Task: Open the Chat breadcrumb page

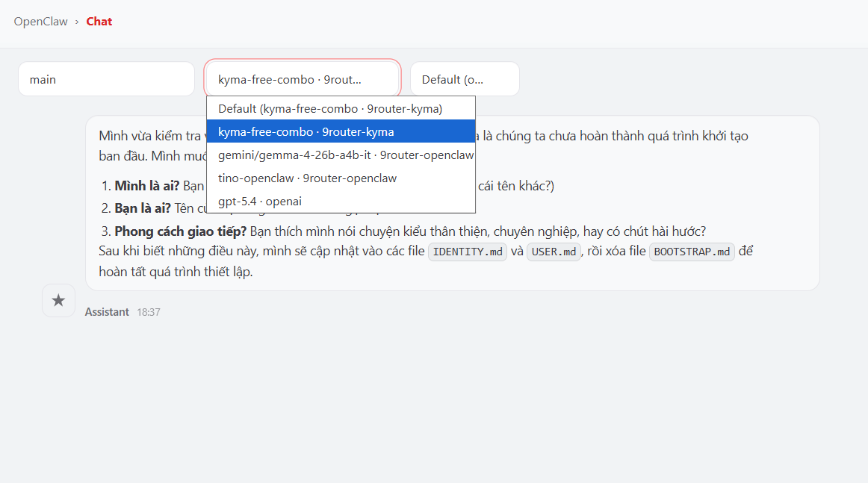Action: pos(99,22)
